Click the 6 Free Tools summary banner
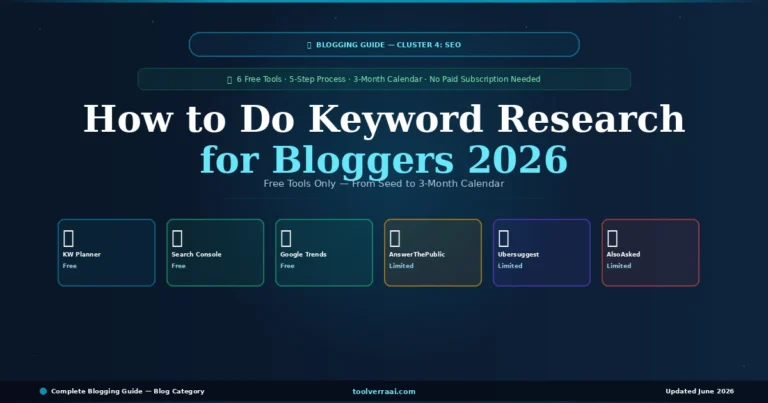This screenshot has height=403, width=768. [x=384, y=79]
